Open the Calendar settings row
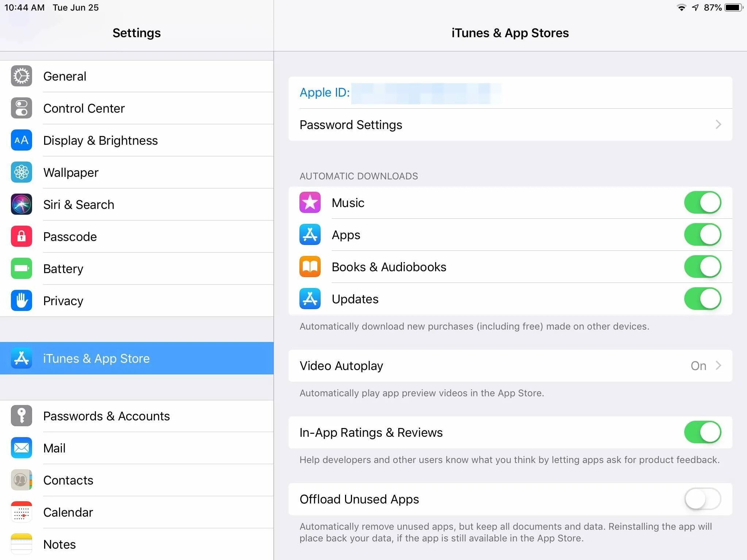 click(x=68, y=512)
